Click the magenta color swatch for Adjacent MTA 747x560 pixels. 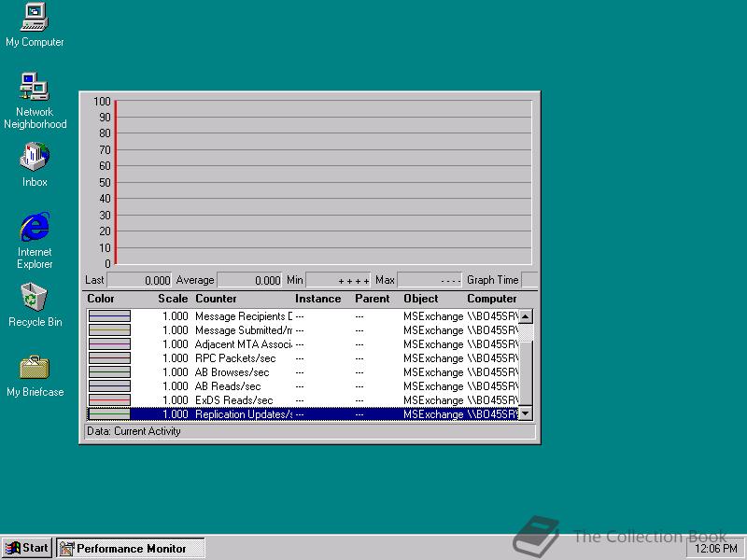(109, 344)
